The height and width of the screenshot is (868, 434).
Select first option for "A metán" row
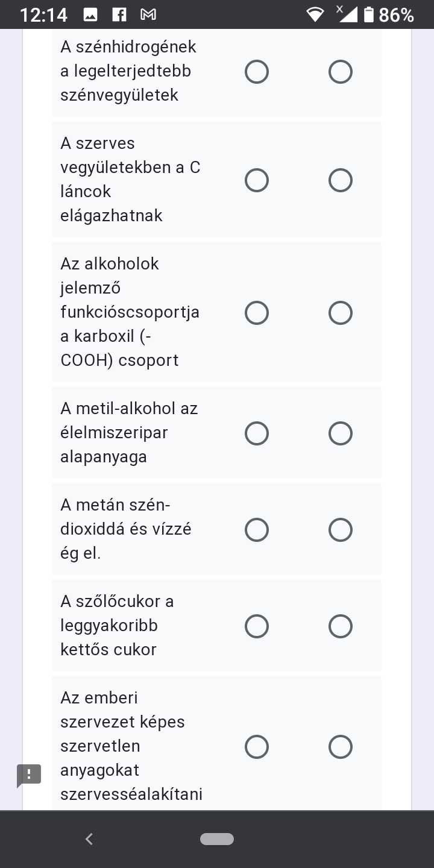(x=257, y=530)
